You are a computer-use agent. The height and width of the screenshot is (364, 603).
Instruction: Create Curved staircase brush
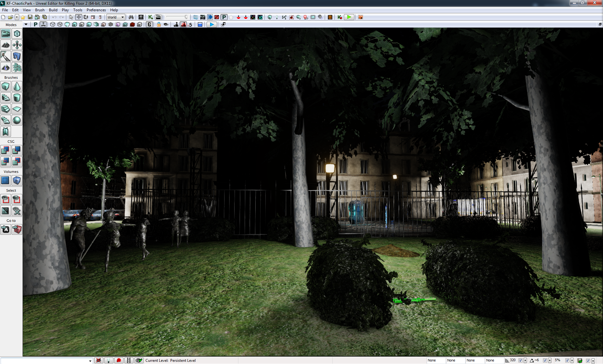[6, 98]
